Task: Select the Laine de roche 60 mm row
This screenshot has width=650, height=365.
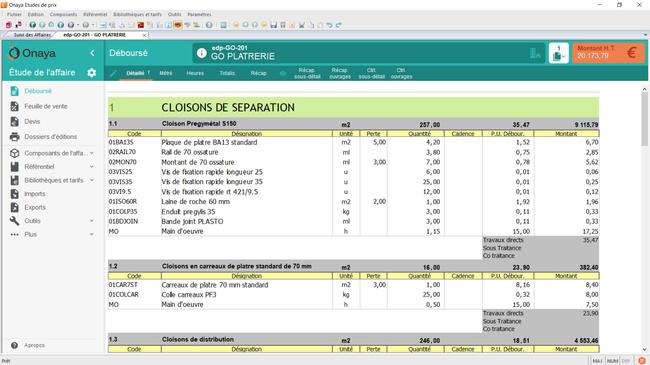Action: [x=353, y=202]
